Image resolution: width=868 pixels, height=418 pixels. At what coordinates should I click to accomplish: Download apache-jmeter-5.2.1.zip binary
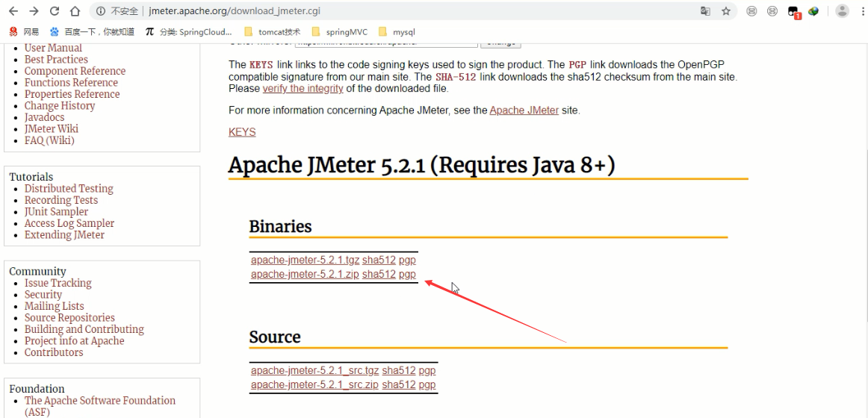[x=305, y=274]
